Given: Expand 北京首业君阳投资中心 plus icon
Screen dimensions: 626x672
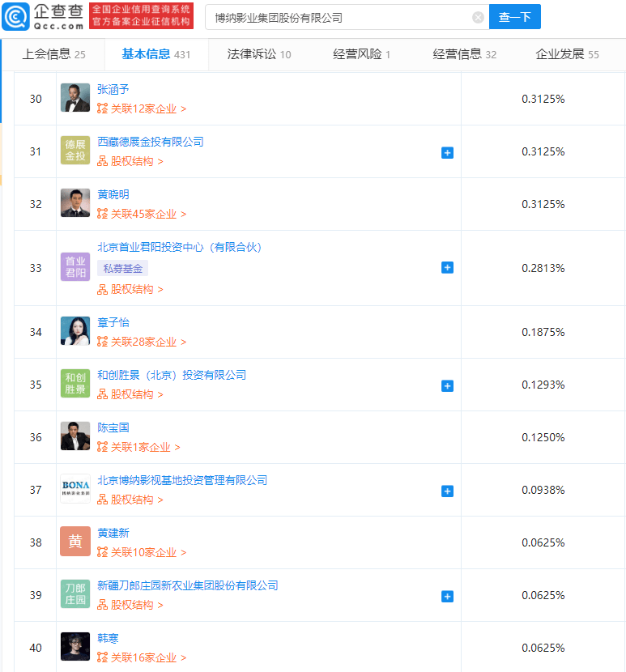Looking at the screenshot, I should pyautogui.click(x=447, y=268).
